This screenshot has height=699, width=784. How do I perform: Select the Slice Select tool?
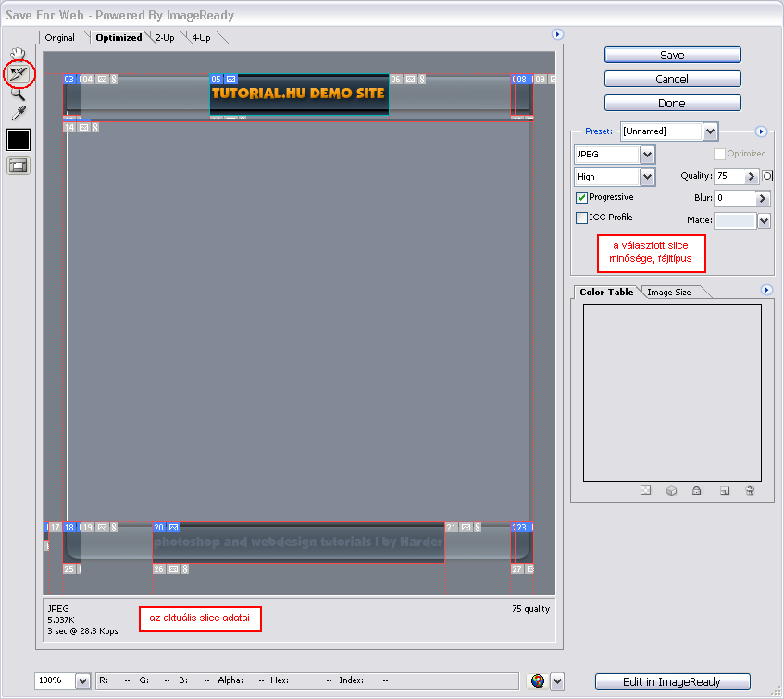[18, 72]
